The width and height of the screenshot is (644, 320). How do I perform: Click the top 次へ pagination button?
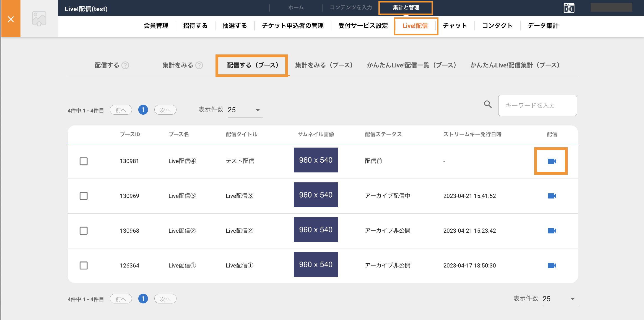point(165,110)
